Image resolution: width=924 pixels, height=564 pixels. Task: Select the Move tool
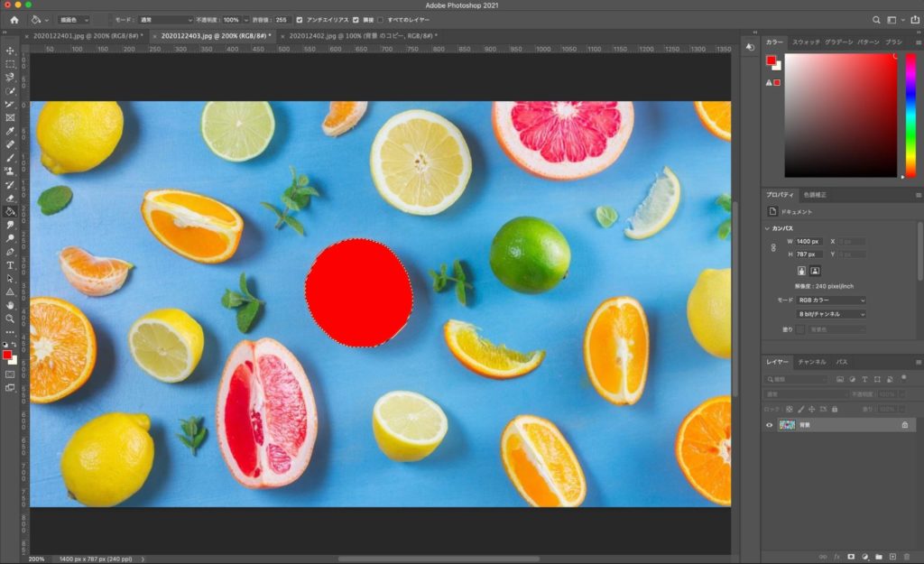pos(11,51)
